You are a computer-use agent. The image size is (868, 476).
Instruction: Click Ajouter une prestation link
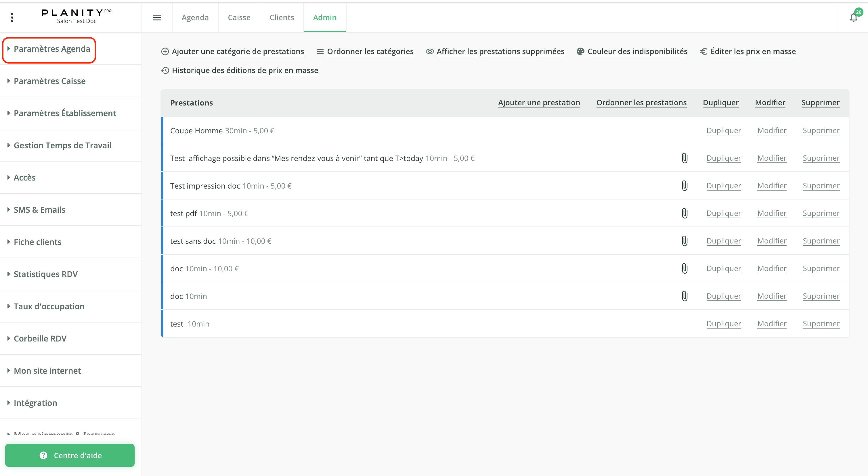click(539, 103)
